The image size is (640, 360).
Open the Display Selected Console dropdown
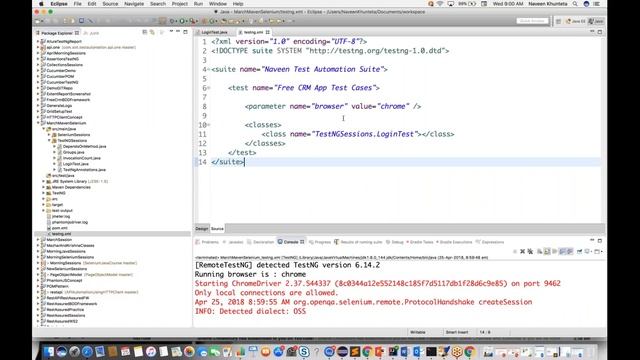pos(591,252)
